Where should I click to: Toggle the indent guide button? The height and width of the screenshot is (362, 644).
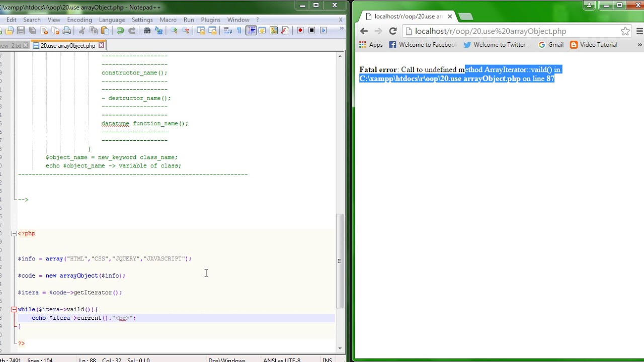pos(251,30)
